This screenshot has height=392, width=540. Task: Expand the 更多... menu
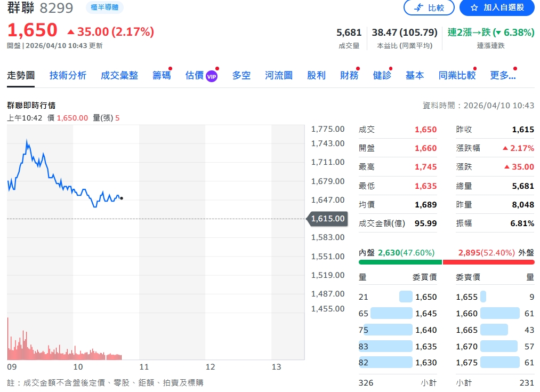[503, 75]
